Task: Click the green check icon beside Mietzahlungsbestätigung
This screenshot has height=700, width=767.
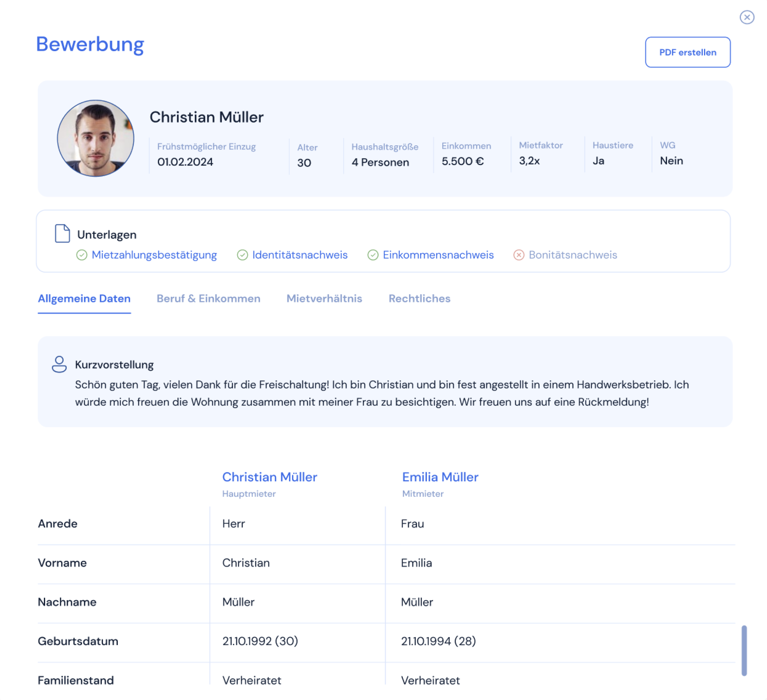Action: [x=82, y=255]
